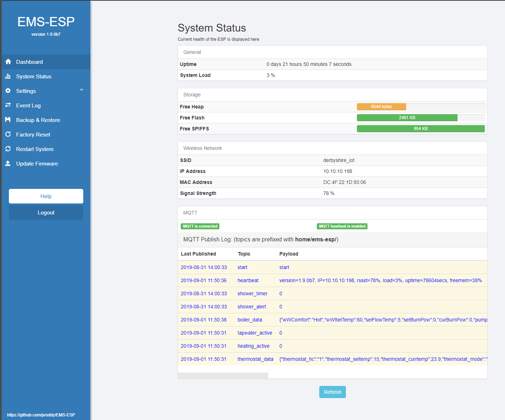The width and height of the screenshot is (505, 420).
Task: Log out using the Logout button
Action: (46, 213)
